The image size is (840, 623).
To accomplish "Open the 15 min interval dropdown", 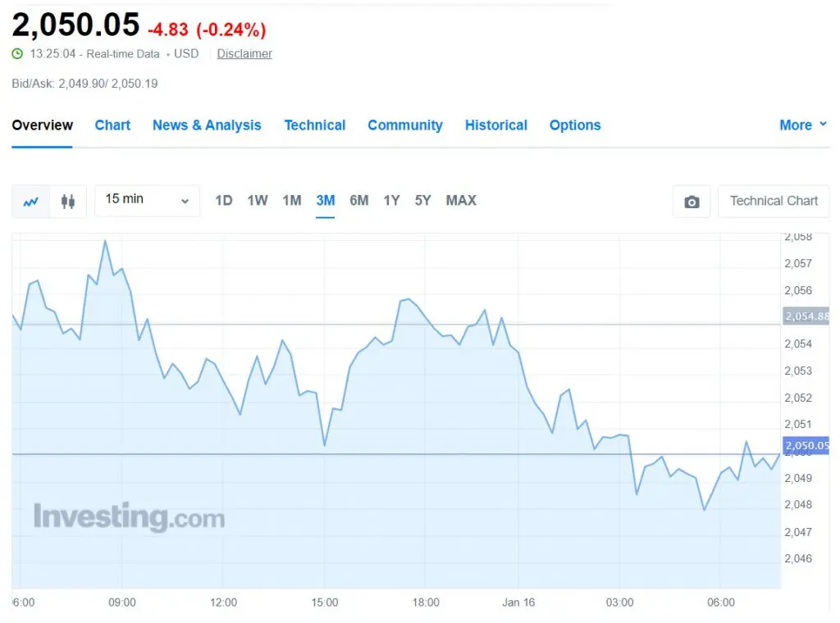I will [148, 201].
